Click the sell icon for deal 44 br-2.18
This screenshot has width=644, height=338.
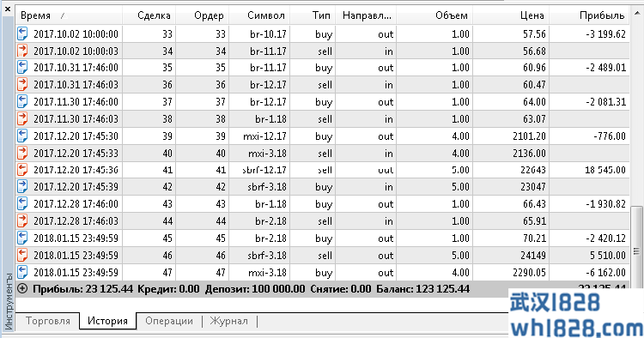(x=22, y=221)
